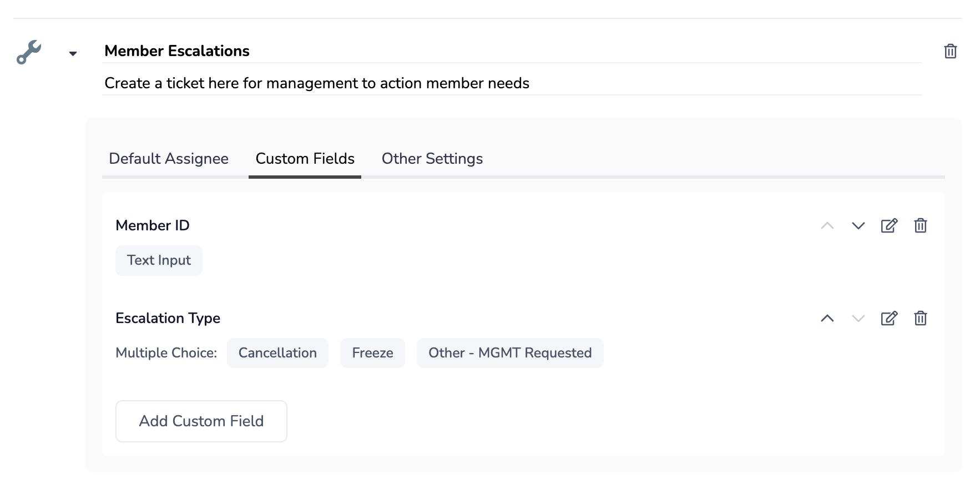The image size is (980, 494).
Task: Select the Custom Fields tab
Action: click(x=305, y=159)
